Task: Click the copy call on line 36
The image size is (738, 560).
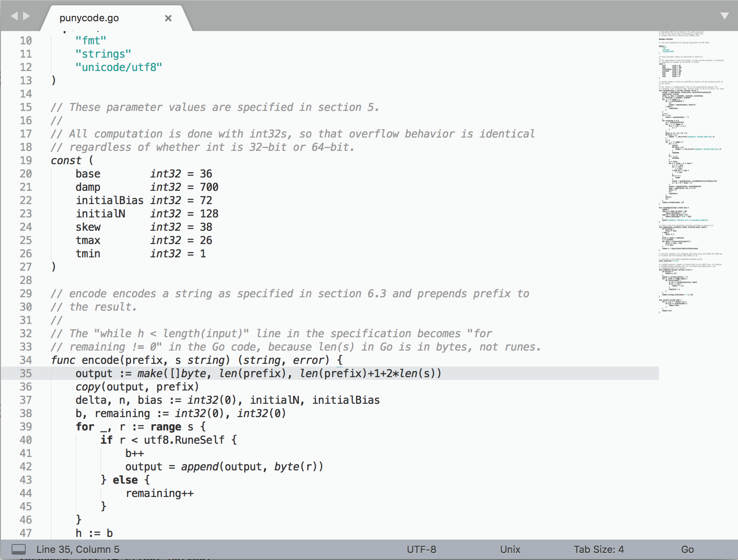Action: click(x=88, y=387)
